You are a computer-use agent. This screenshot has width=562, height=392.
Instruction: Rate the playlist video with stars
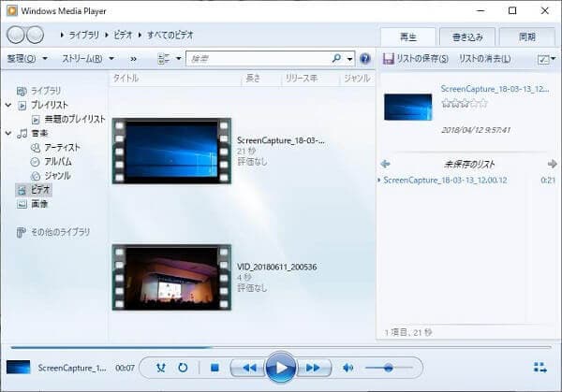465,104
